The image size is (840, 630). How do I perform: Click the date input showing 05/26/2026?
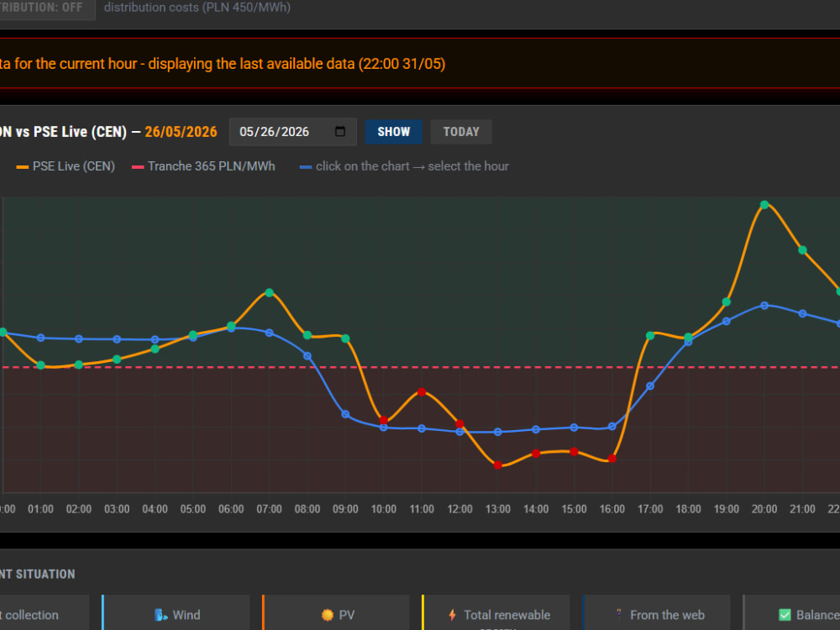click(293, 132)
